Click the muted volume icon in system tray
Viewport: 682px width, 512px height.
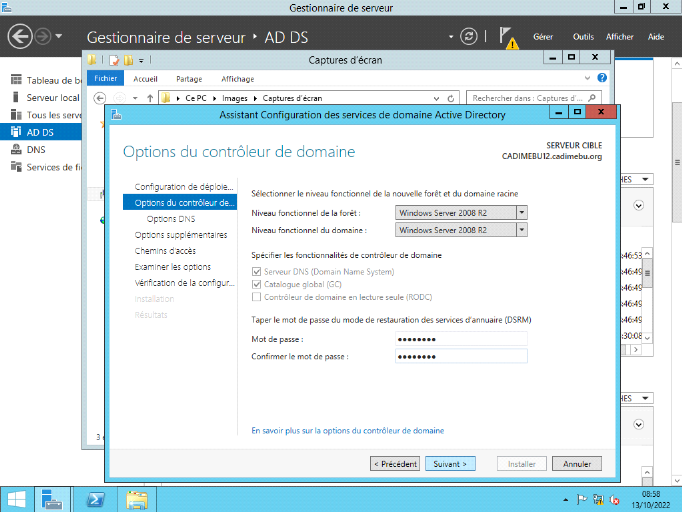[615, 500]
